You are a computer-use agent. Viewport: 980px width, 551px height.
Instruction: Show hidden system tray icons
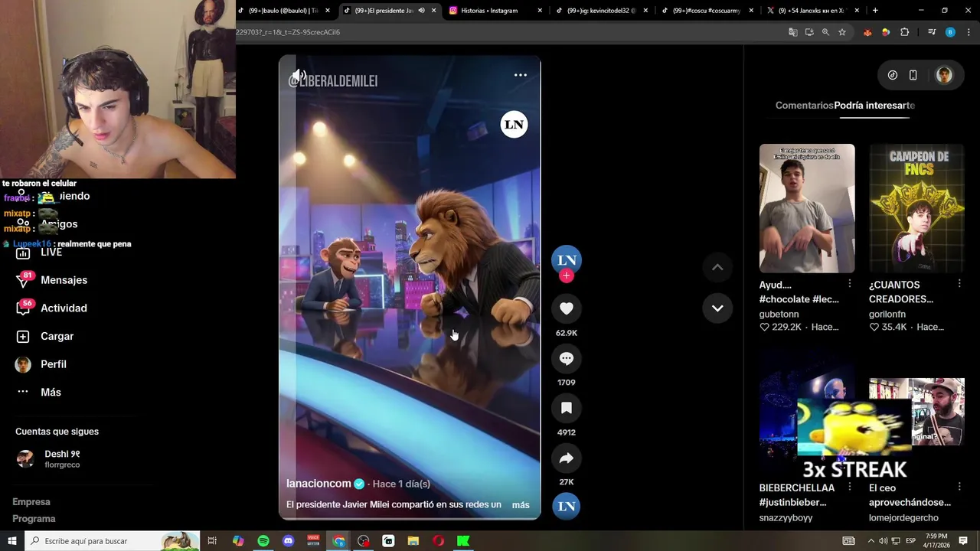pos(871,541)
